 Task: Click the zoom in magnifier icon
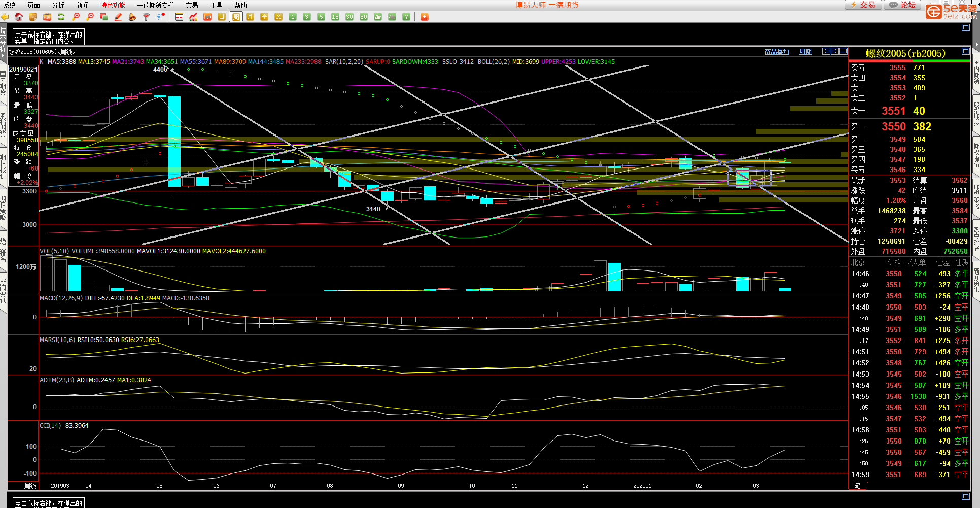76,17
